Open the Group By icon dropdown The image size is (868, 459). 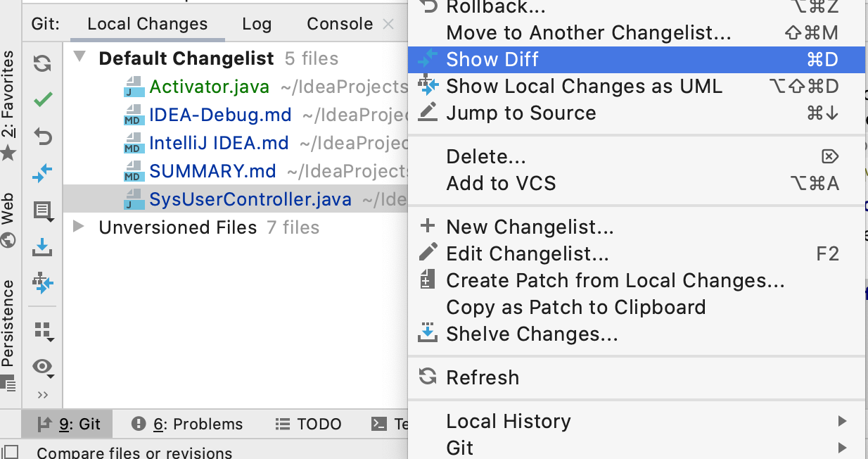[x=44, y=331]
